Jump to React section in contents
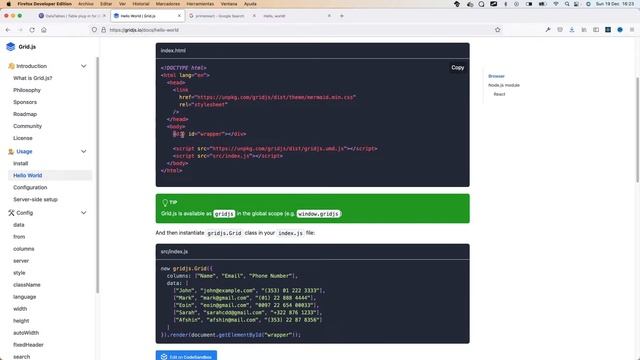640x360 pixels. tap(499, 94)
